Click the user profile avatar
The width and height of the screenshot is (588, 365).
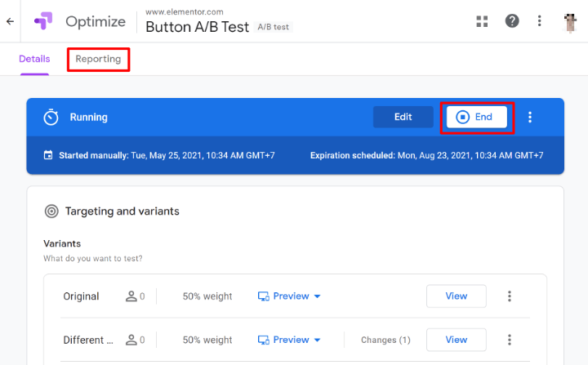pos(571,22)
